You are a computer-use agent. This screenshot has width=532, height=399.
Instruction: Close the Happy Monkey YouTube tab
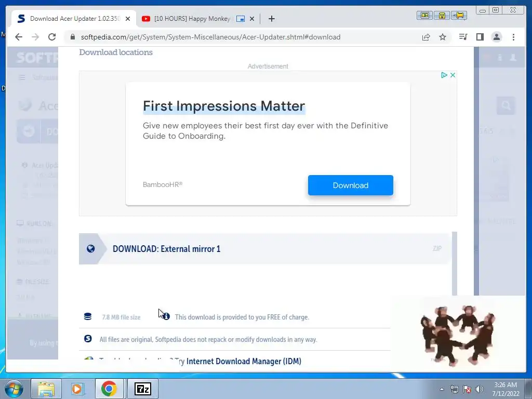252,19
